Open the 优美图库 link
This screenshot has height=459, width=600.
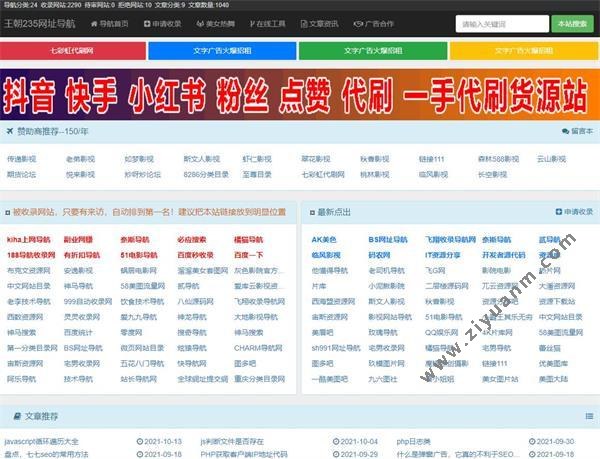click(x=553, y=363)
